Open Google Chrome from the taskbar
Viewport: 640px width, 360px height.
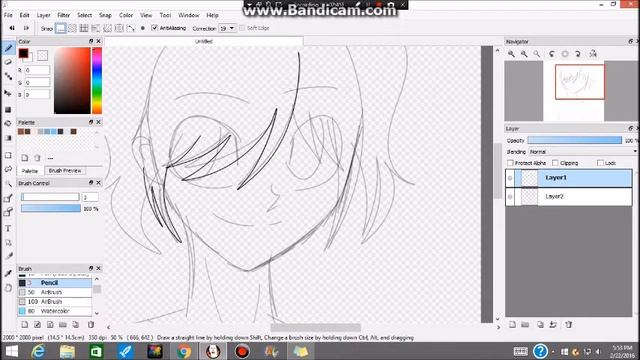pos(184,351)
